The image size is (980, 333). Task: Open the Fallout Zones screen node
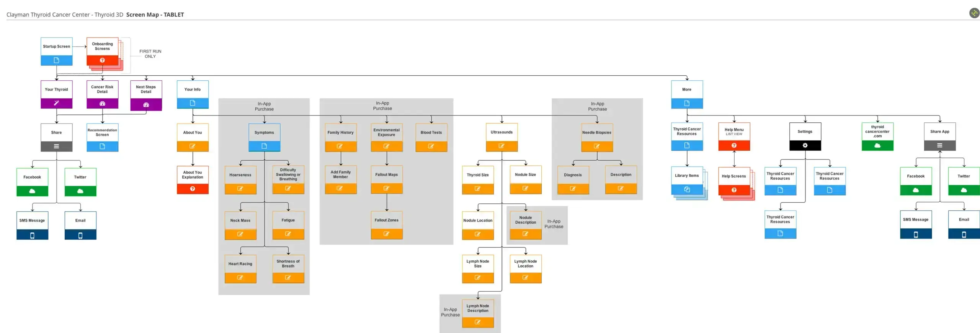click(386, 220)
